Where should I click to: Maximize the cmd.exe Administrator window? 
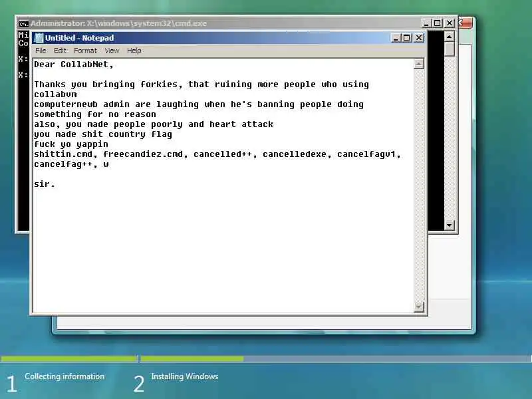[x=438, y=23]
